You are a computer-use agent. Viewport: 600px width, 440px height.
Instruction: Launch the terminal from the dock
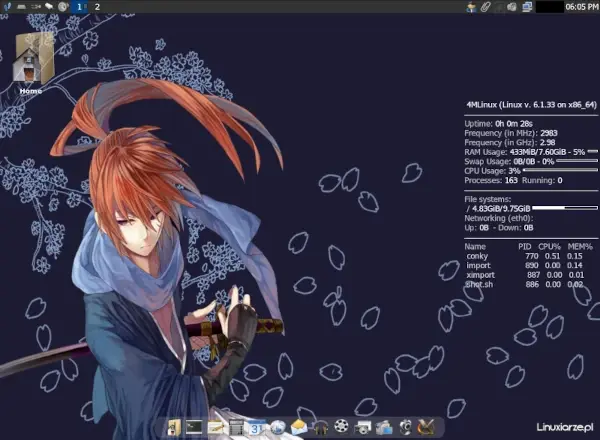point(194,427)
